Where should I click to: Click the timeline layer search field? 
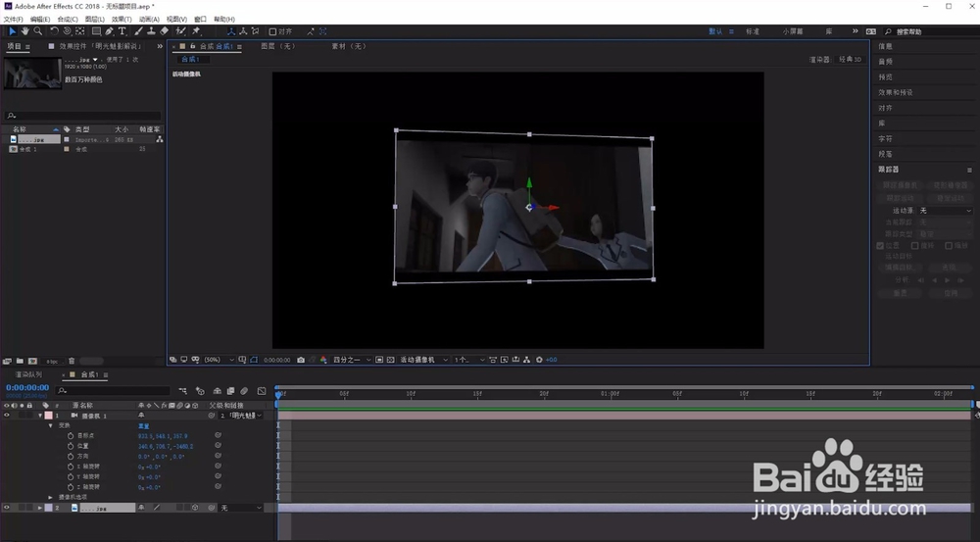(113, 391)
